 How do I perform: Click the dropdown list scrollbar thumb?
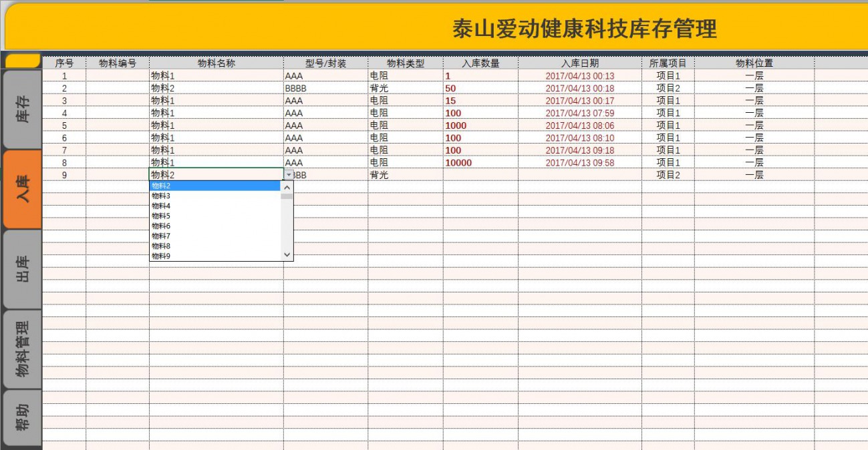pyautogui.click(x=287, y=197)
